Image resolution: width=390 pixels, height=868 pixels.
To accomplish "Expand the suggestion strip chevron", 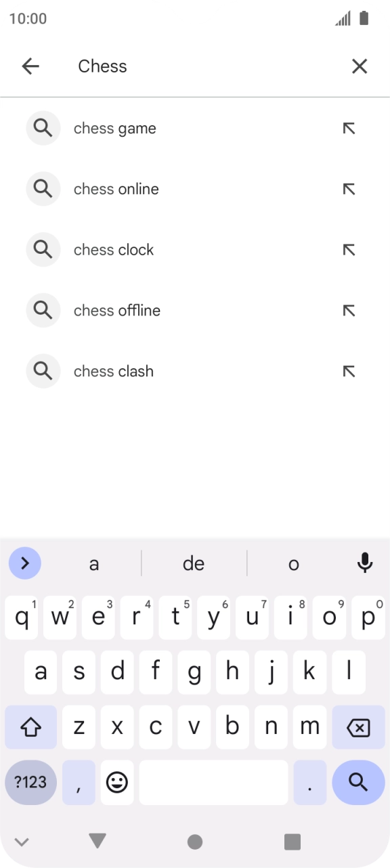I will point(24,563).
